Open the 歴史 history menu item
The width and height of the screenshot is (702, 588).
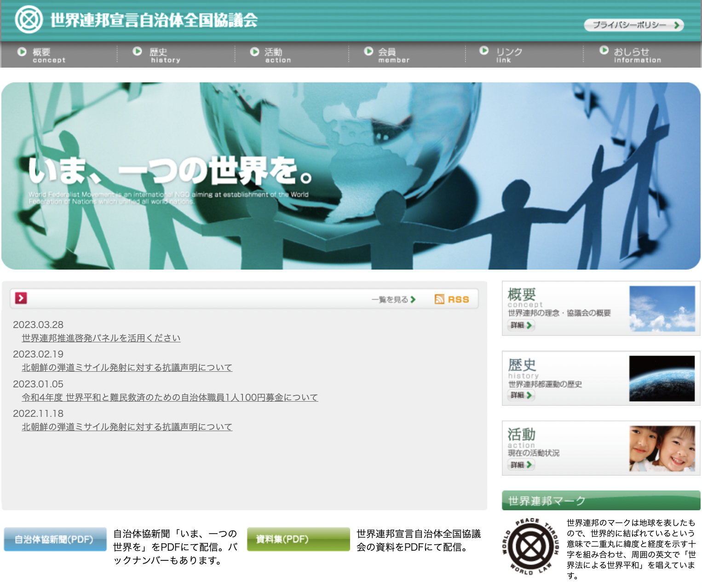pos(165,55)
